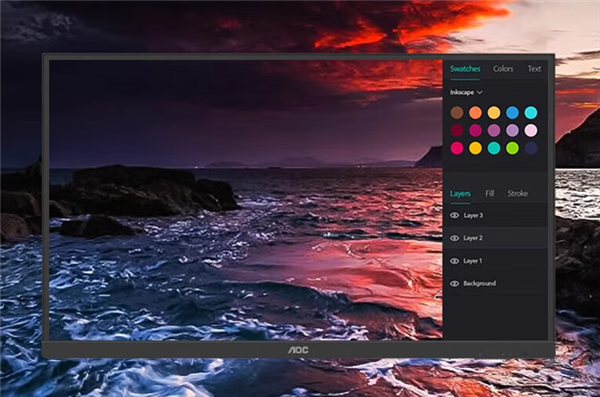Switch to the Text tab
600x397 pixels.
534,69
